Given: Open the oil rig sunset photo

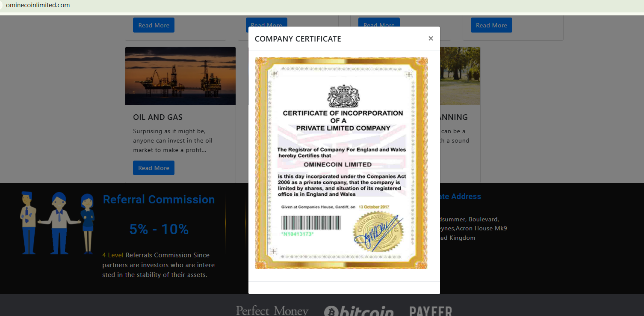Looking at the screenshot, I should click(x=180, y=76).
